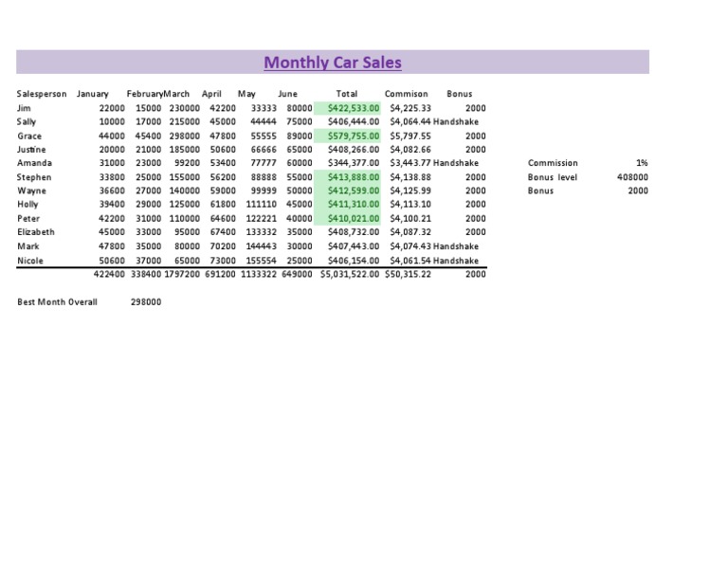Screen dimensions: 728x563
Task: Click the 'Peter' salesperson cell
Action: click(x=28, y=219)
